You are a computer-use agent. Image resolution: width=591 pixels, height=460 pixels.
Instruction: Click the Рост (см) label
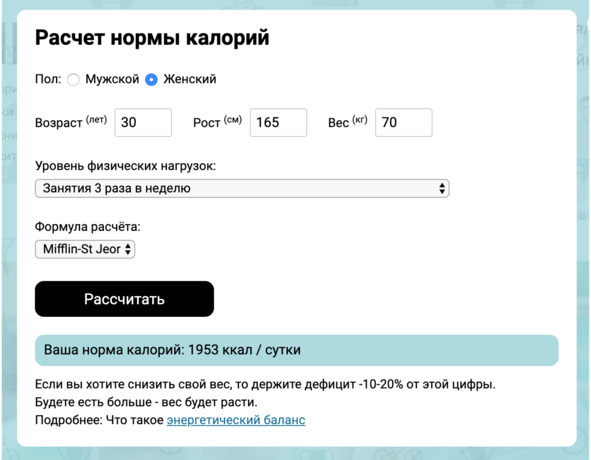pos(217,122)
